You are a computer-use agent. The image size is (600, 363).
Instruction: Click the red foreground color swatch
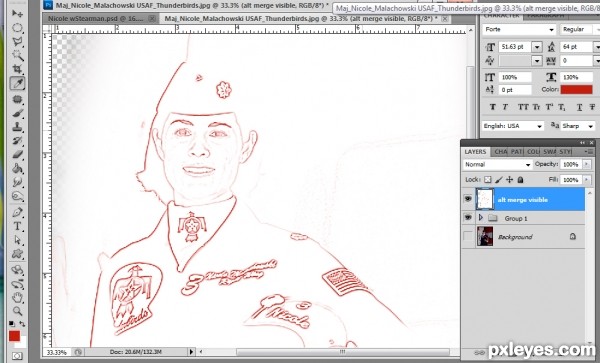pos(15,336)
